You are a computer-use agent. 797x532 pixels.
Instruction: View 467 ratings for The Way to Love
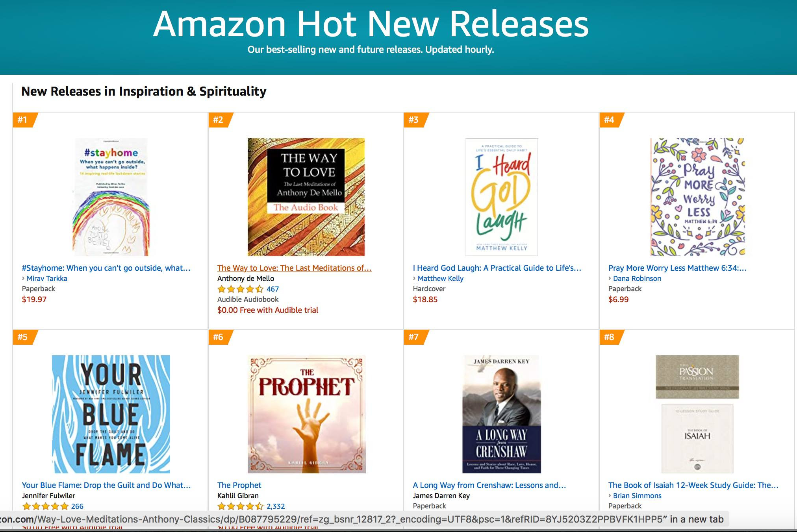tap(272, 289)
